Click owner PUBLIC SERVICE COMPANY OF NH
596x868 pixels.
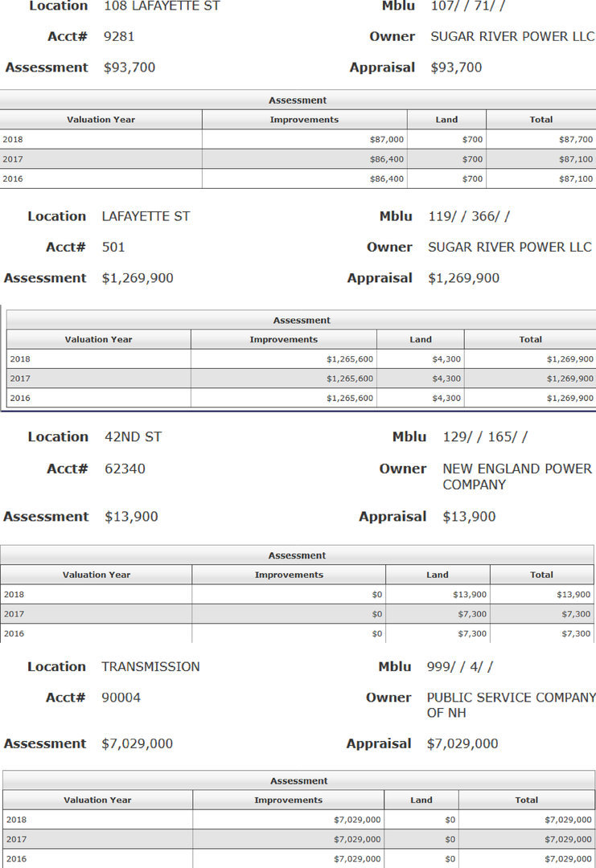511,706
